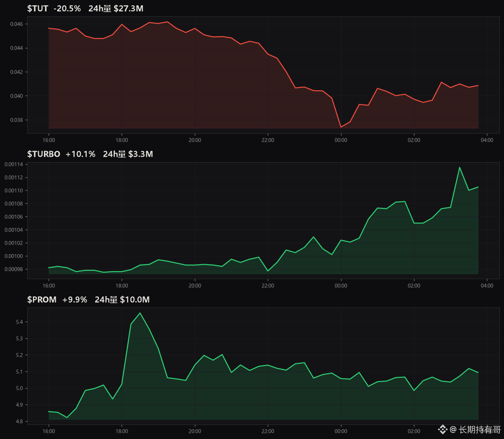Click 20:00 on the $PROM time axis
The image size is (504, 439).
[x=195, y=431]
